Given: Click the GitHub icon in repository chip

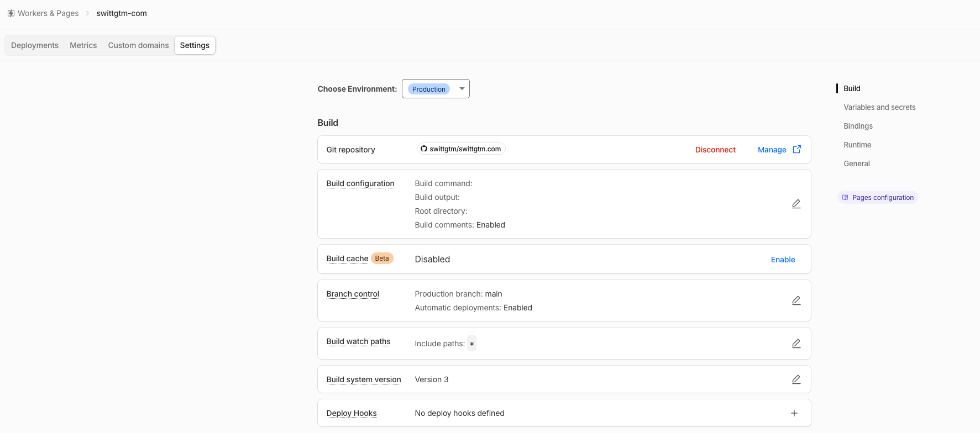Looking at the screenshot, I should pos(424,149).
